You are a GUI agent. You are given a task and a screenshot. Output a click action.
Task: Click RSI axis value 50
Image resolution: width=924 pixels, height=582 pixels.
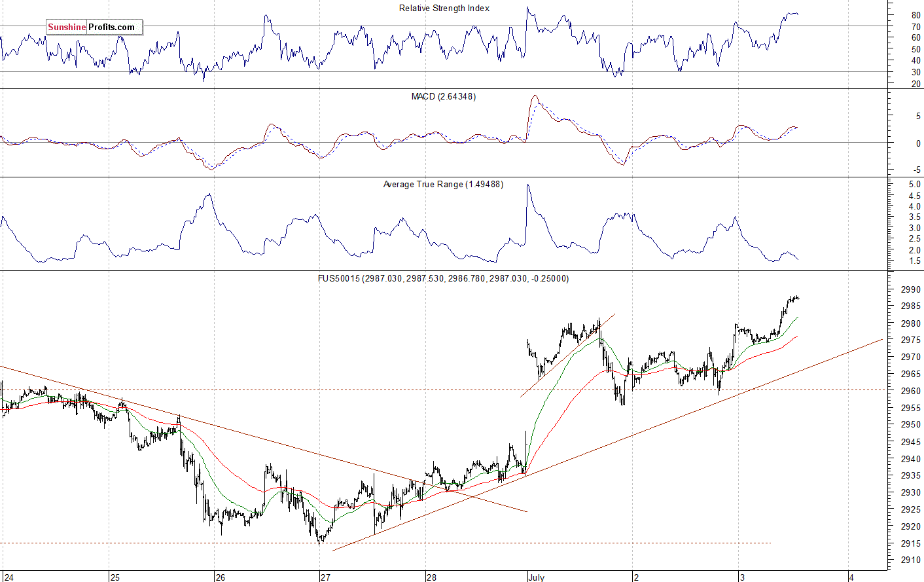pyautogui.click(x=916, y=50)
